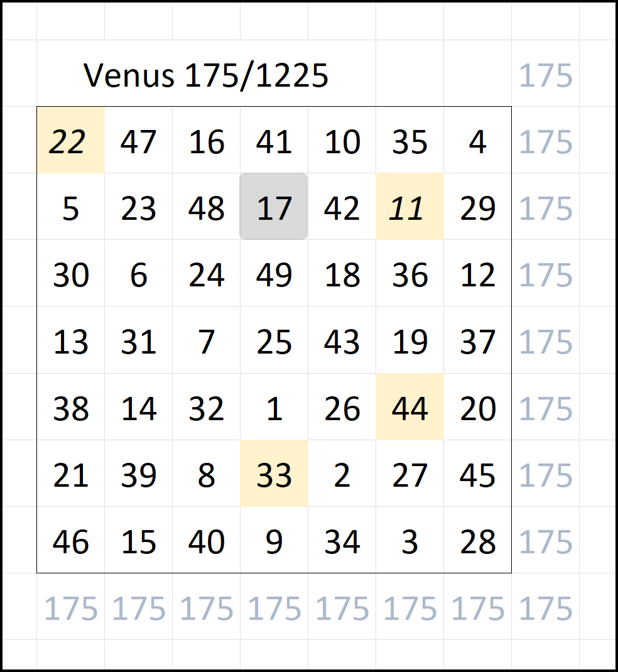Click the highlighted cell with 33
Image resolution: width=618 pixels, height=672 pixels.
click(274, 475)
